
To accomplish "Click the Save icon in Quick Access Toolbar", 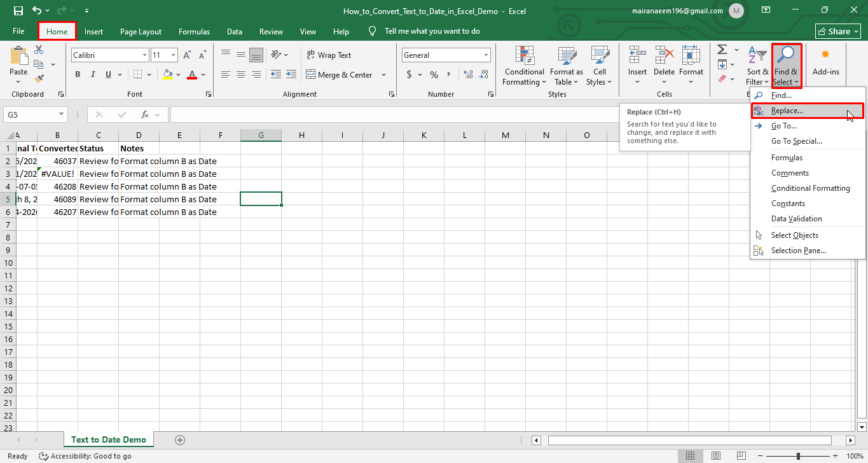I will pyautogui.click(x=18, y=11).
